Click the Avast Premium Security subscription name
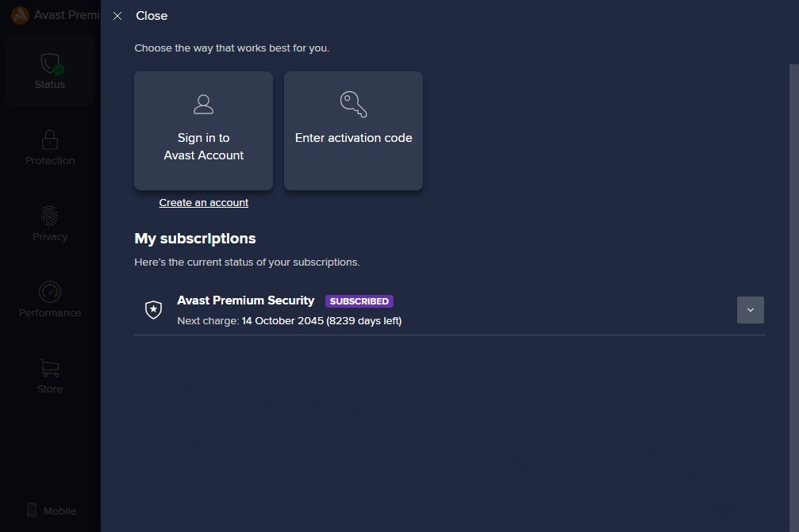Screen dimensions: 799x532 point(246,300)
